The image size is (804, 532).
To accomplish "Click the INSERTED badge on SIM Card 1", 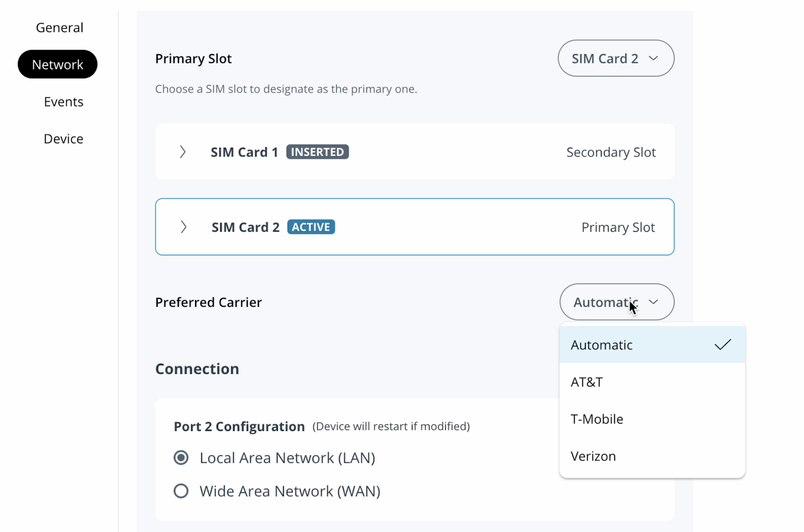I will tap(318, 152).
